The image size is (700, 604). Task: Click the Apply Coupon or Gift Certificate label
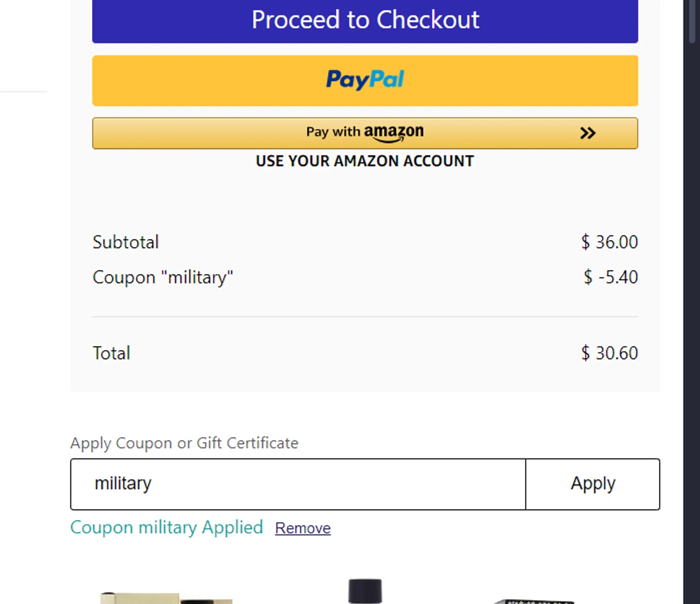coord(184,443)
